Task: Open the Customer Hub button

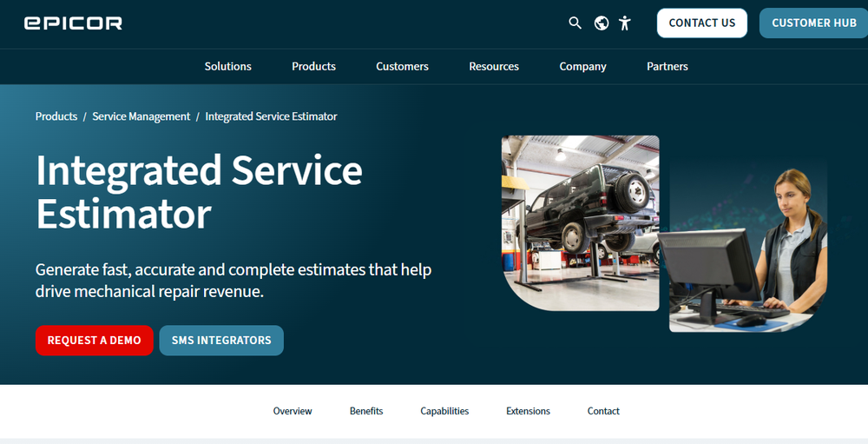Action: [x=814, y=23]
